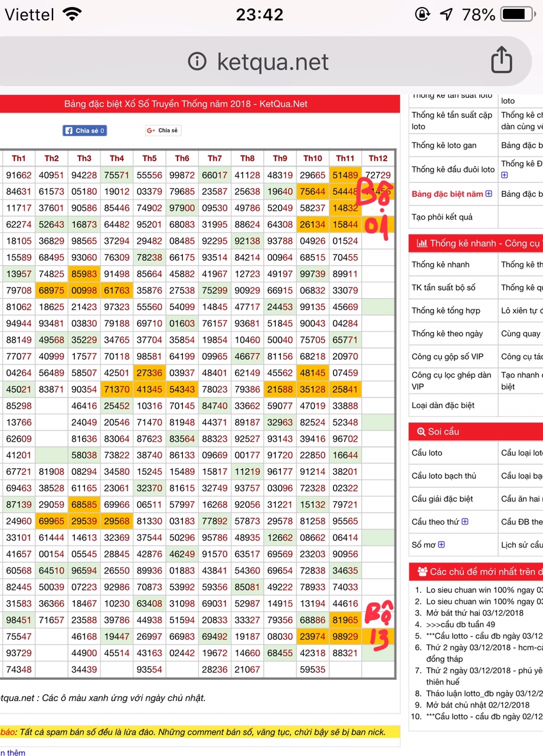Image resolution: width=543 pixels, height=756 pixels.
Task: Select the highlighted cell 98929
Action: coord(345,637)
